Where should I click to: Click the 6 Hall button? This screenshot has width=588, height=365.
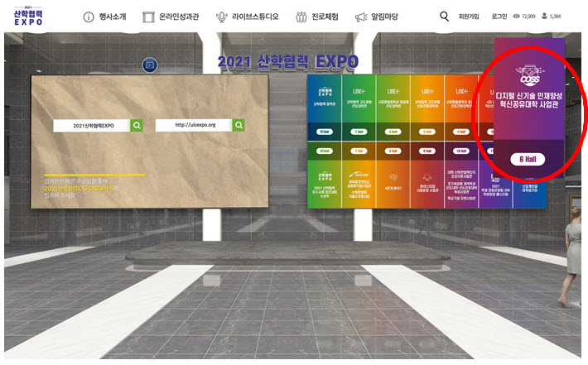pyautogui.click(x=528, y=159)
